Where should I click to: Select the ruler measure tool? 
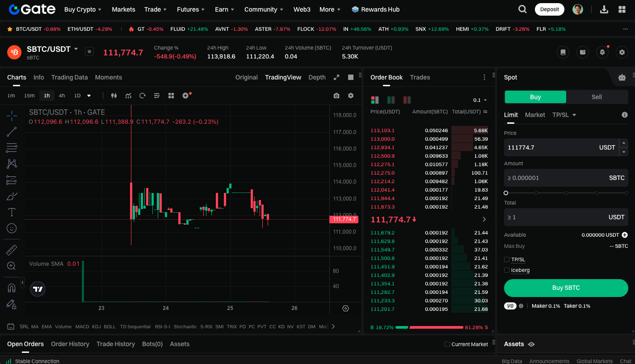coord(12,250)
